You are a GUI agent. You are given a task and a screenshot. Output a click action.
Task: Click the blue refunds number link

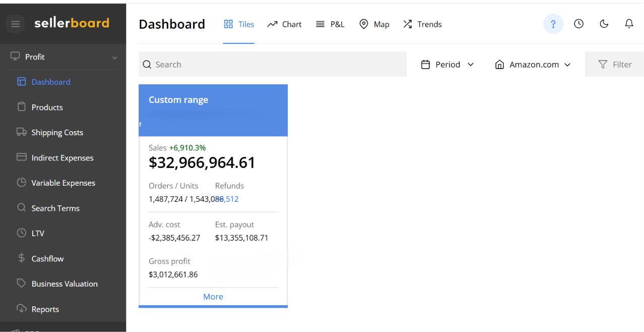(x=227, y=199)
